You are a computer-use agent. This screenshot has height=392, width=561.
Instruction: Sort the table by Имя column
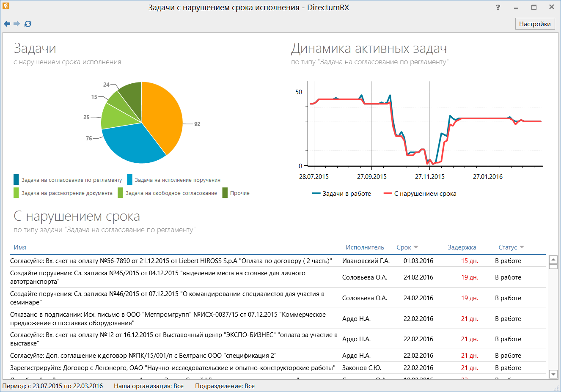pos(20,247)
